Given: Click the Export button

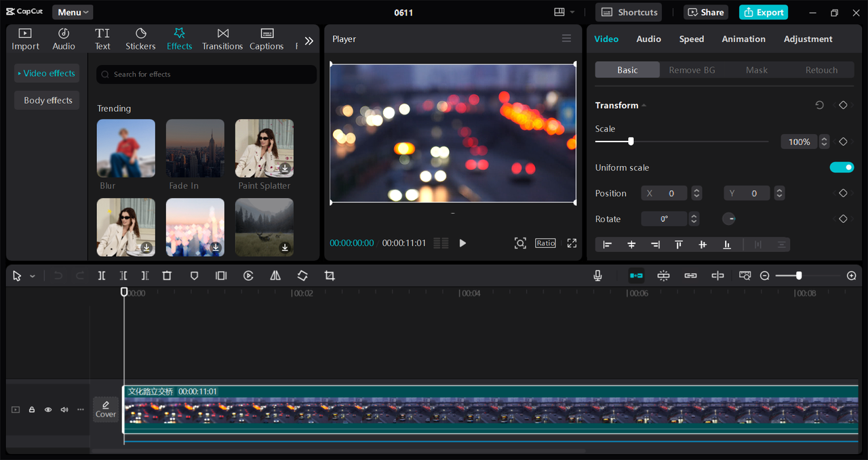Looking at the screenshot, I should coord(764,12).
